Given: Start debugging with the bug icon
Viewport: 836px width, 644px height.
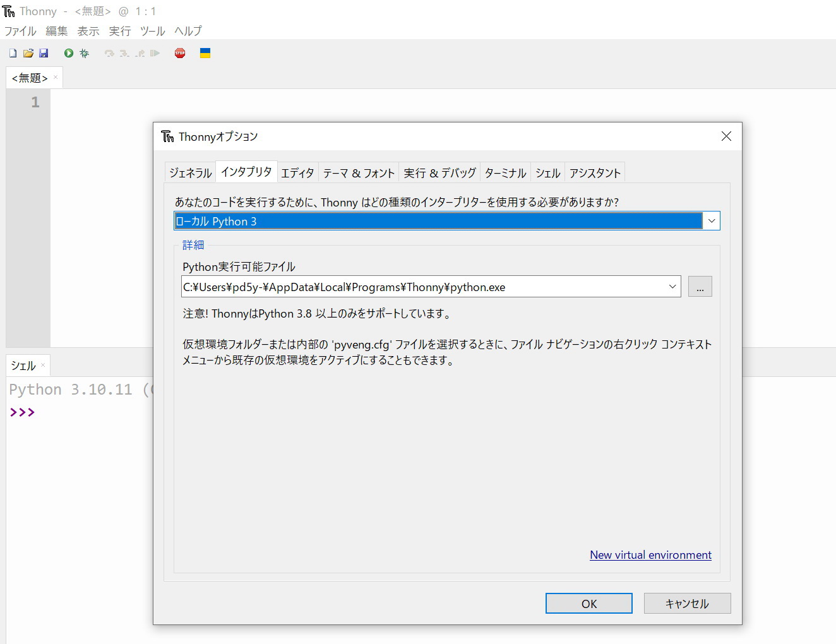Looking at the screenshot, I should 85,53.
